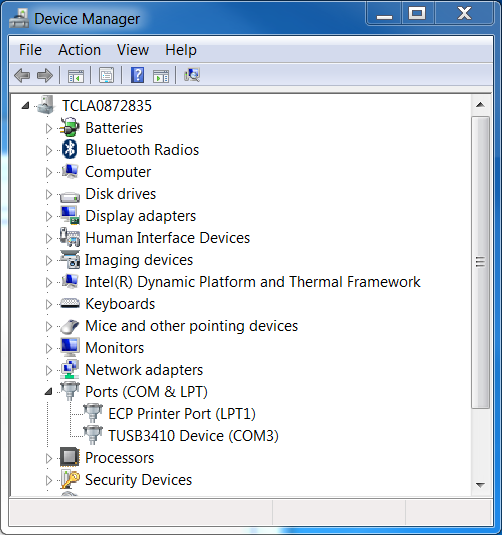Select the Bluetooth Radios icon
Screen dimensions: 502x535
click(70, 149)
